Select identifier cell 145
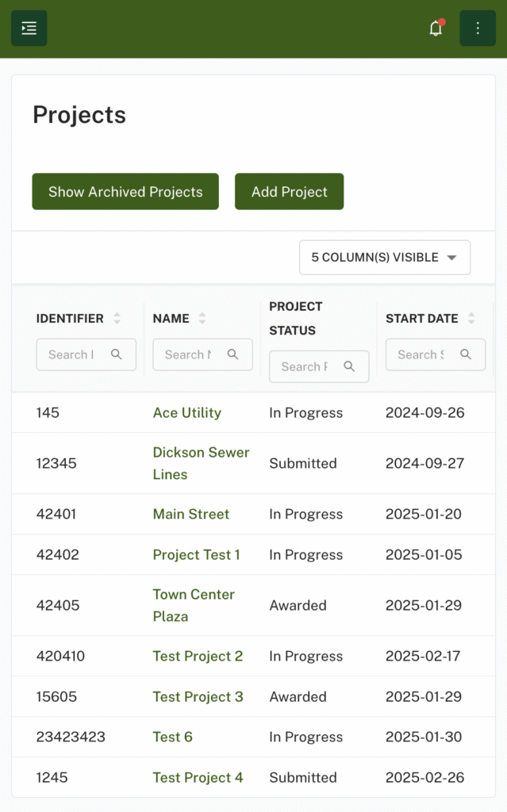 [48, 412]
